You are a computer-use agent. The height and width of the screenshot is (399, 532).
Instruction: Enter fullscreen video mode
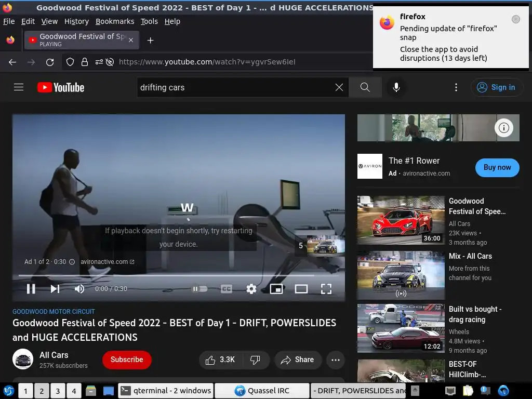click(326, 289)
